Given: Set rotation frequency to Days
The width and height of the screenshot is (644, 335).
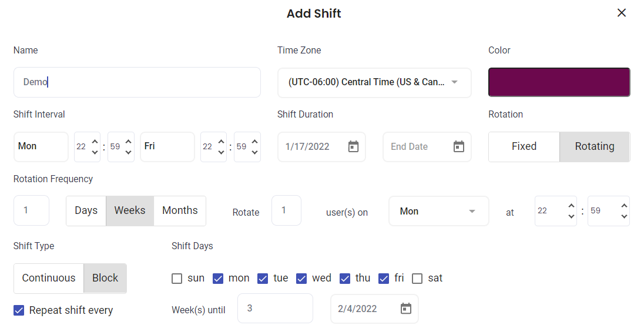Looking at the screenshot, I should click(x=86, y=210).
